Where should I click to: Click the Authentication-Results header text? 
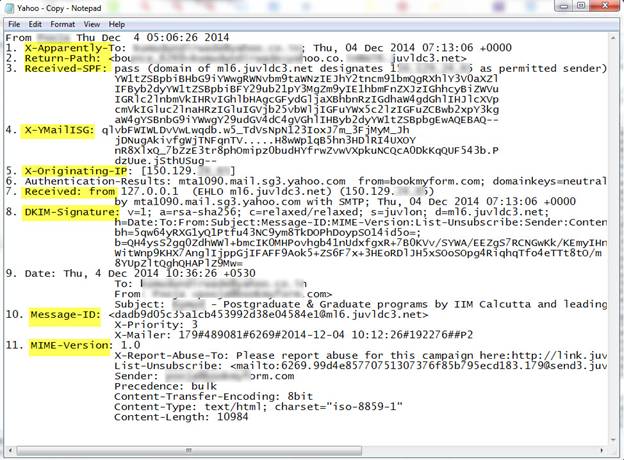[x=98, y=181]
